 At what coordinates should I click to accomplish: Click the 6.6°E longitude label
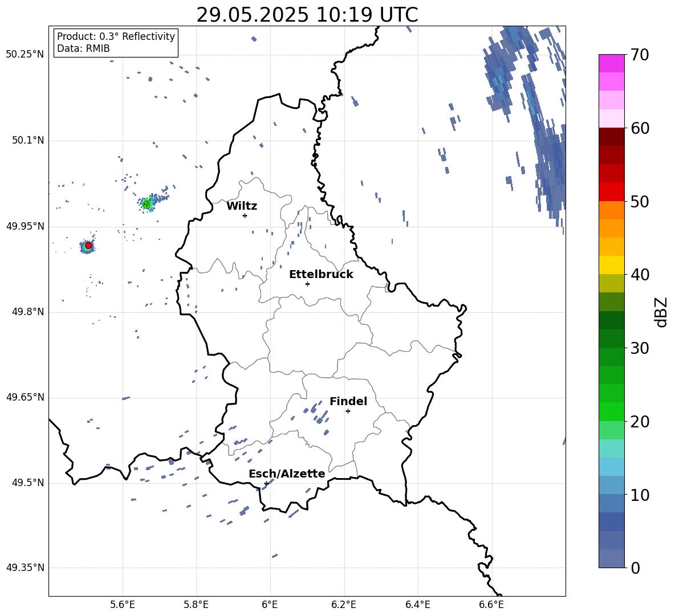(491, 605)
